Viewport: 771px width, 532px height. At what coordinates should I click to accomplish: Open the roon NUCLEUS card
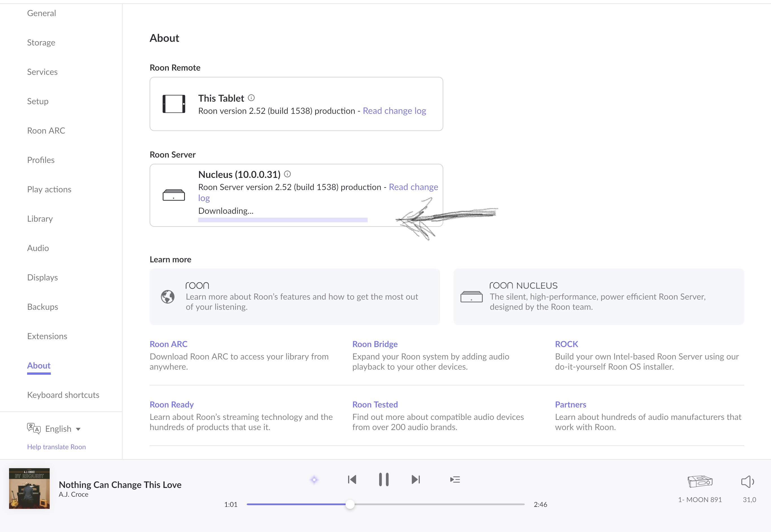pyautogui.click(x=599, y=297)
